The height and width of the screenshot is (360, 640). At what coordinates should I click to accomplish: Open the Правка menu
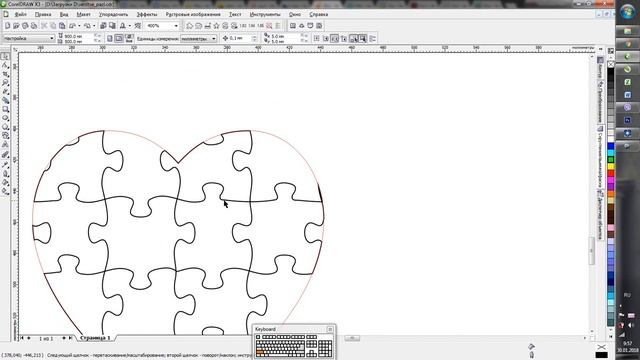tap(43, 14)
